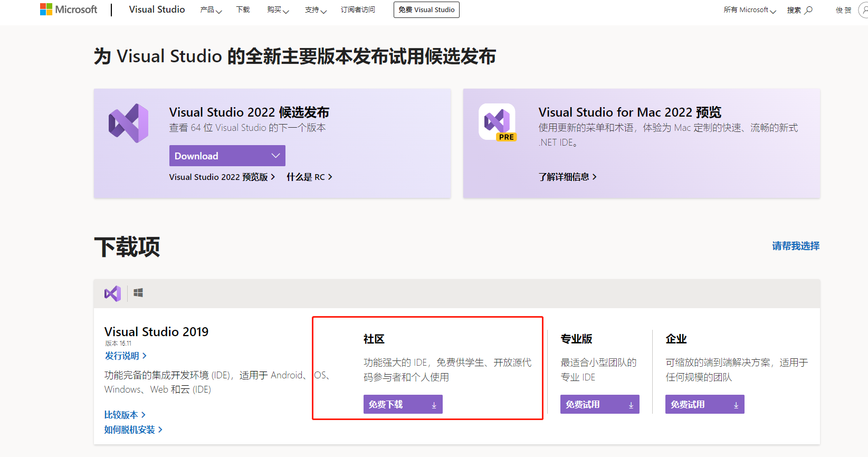Click the user account name 俊 贺
868x457 pixels.
[843, 10]
